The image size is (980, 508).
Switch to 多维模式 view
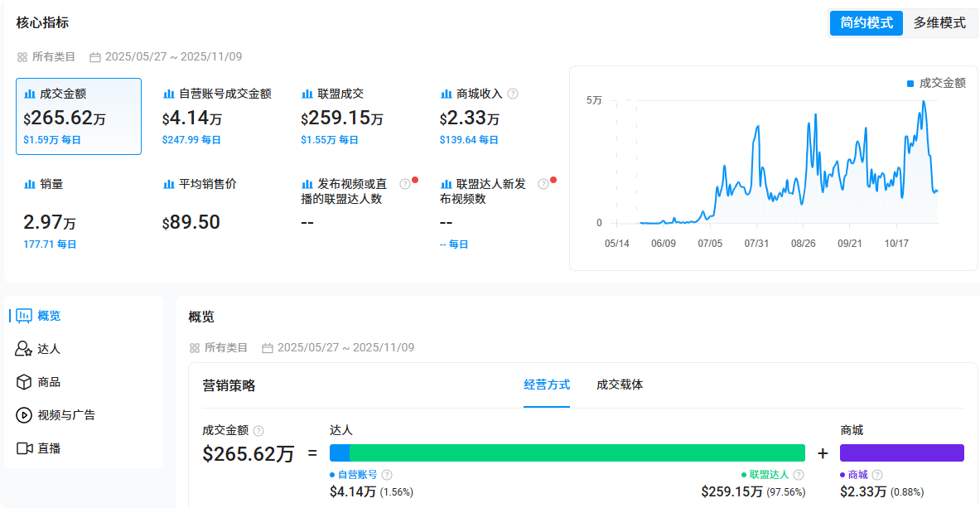[x=940, y=23]
